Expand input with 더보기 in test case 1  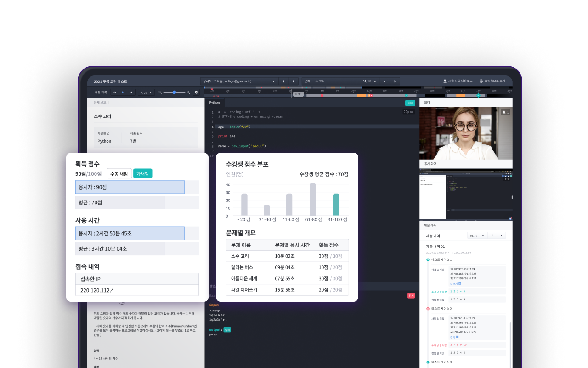[455, 283]
